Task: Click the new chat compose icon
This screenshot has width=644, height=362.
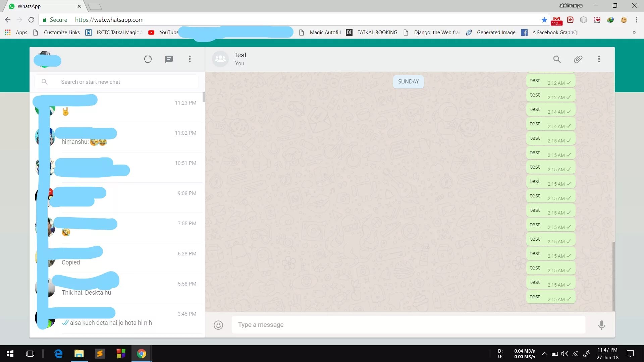Action: point(168,59)
